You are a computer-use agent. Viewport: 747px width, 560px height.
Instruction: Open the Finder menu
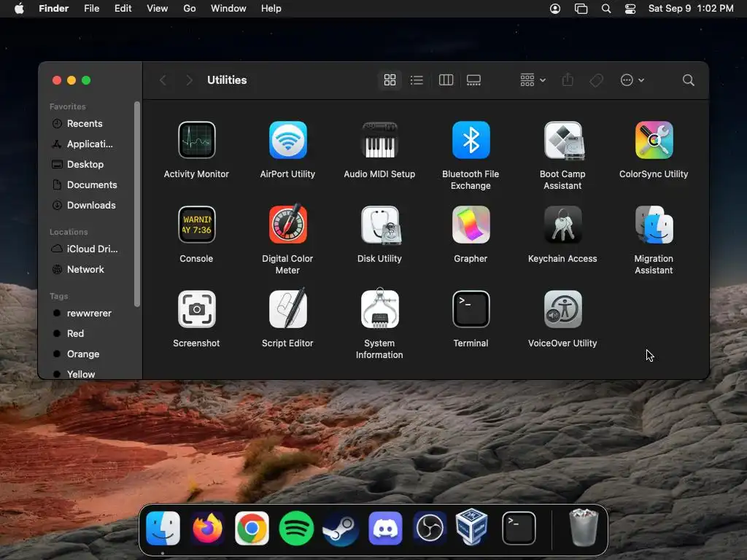(x=54, y=9)
